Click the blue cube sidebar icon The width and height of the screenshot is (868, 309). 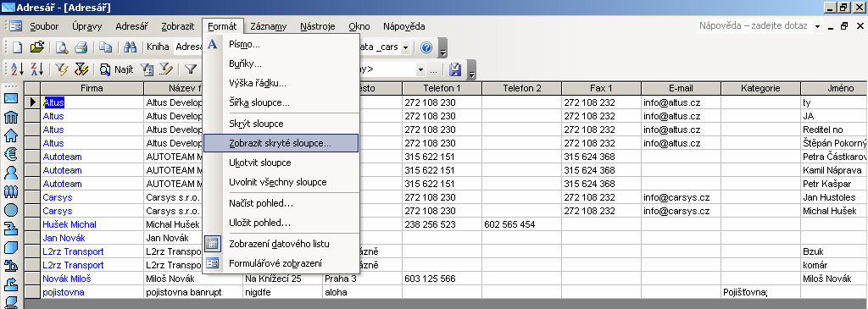(11, 247)
